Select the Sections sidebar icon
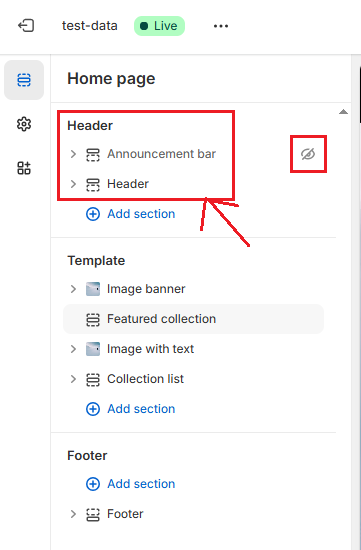 point(24,80)
